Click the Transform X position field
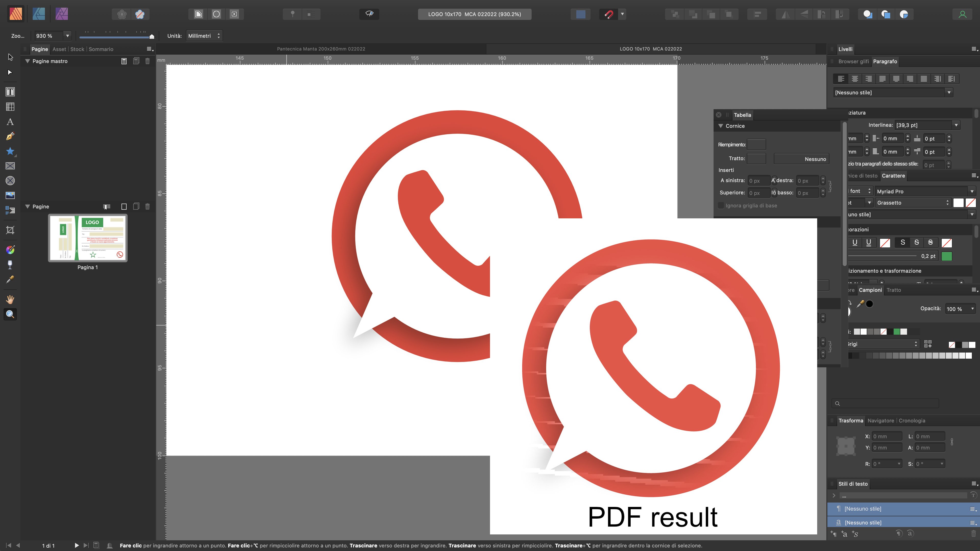Screen dimensions: 980x551 [x=887, y=436]
